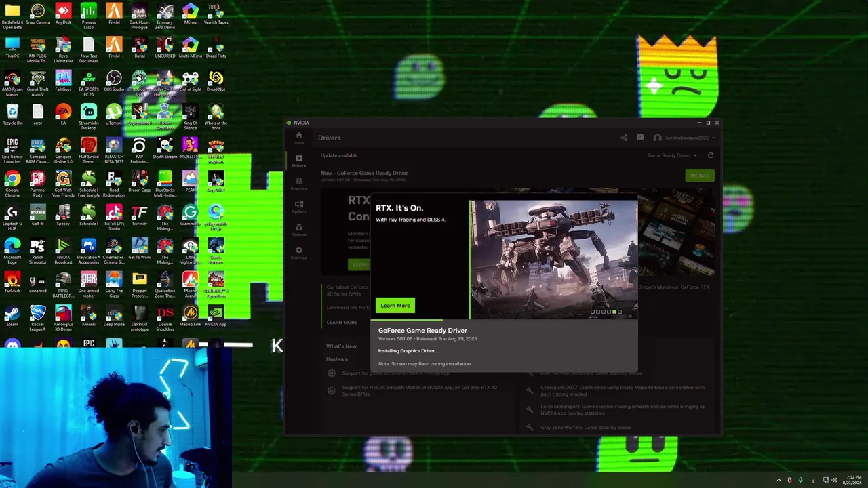Click LEARN MORE link below driver article

342,323
